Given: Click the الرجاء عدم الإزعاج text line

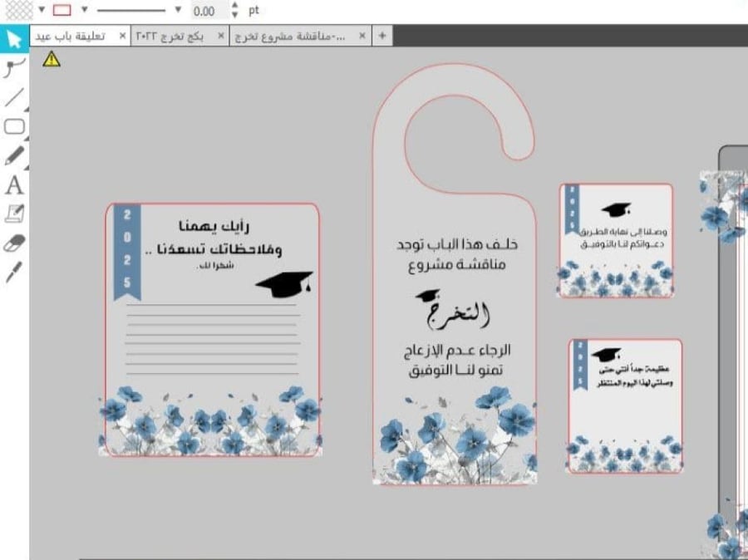Looking at the screenshot, I should point(457,351).
